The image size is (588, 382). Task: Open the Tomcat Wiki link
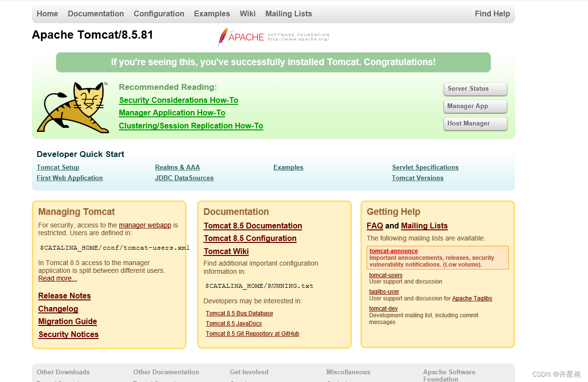226,252
